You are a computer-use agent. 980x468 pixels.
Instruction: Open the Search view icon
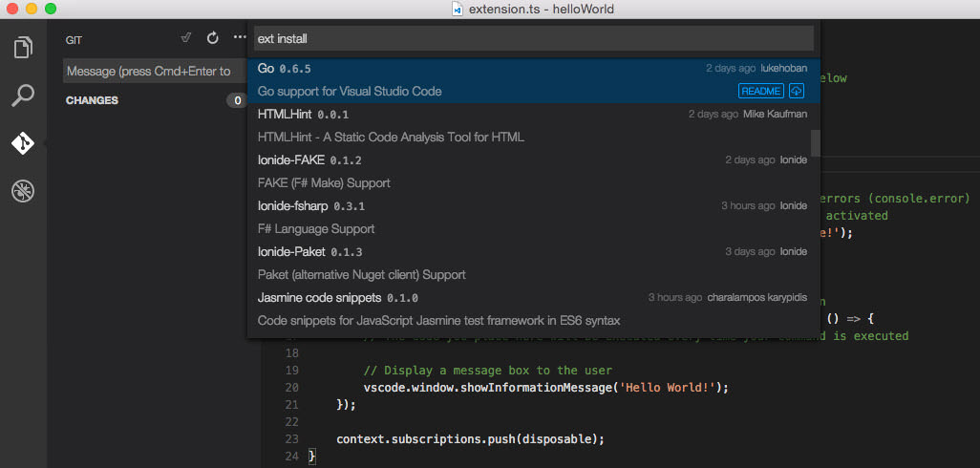point(23,96)
